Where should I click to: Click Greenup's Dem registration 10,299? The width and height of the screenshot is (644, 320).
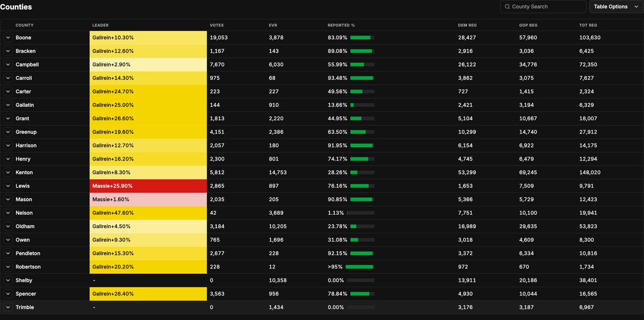coord(467,132)
